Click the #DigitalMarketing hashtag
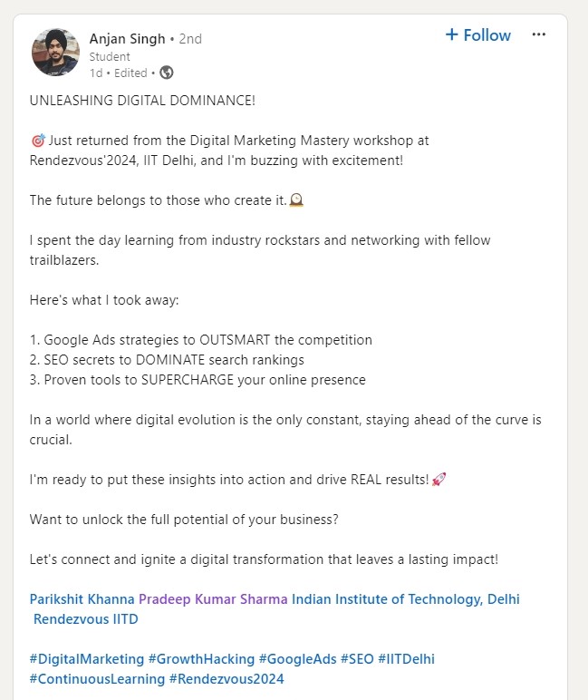Screen dimensions: 588x700 86,659
